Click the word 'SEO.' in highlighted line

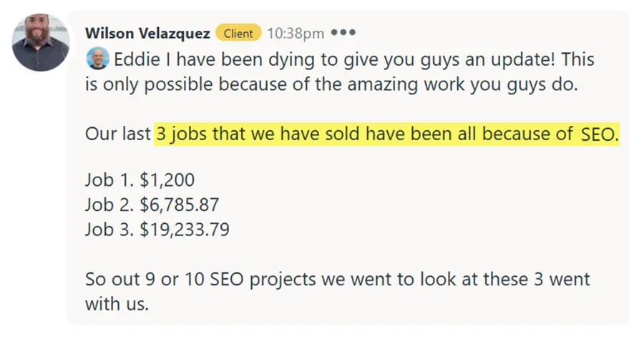point(599,134)
